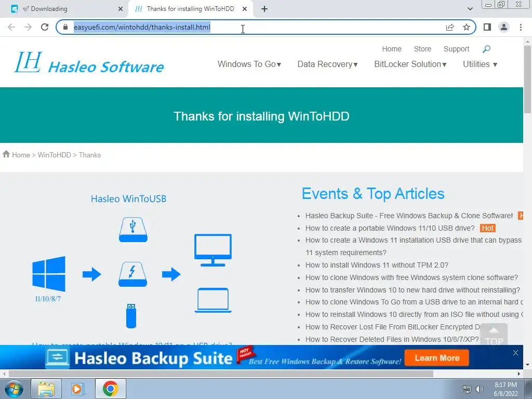Dismiss the Hasleo Backup Suite banner
Image resolution: width=532 pixels, height=399 pixels.
pyautogui.click(x=515, y=353)
